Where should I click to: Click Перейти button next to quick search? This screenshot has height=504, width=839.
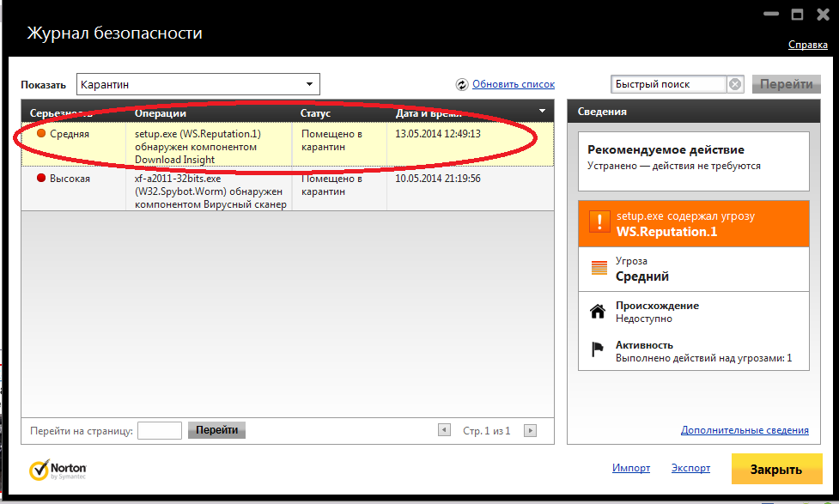(786, 84)
